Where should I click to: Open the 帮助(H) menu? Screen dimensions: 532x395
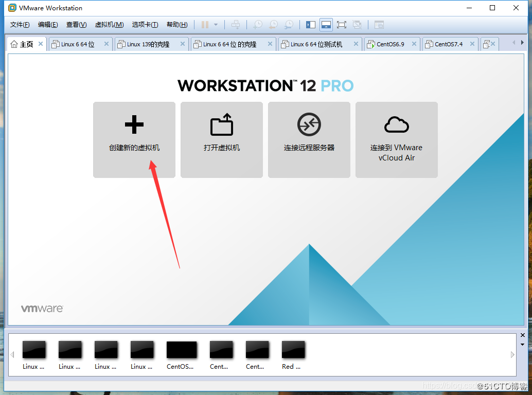[177, 24]
